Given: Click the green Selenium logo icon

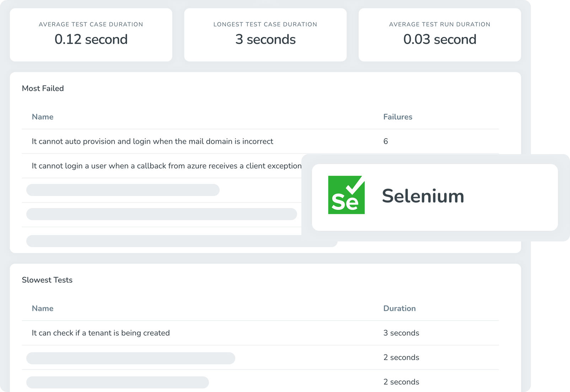Looking at the screenshot, I should pos(346,195).
